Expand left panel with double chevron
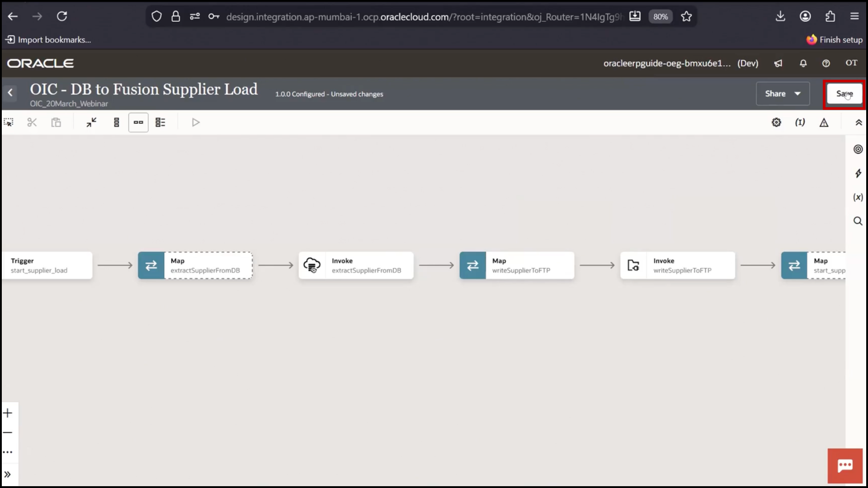Viewport: 868px width, 488px height. [x=8, y=474]
